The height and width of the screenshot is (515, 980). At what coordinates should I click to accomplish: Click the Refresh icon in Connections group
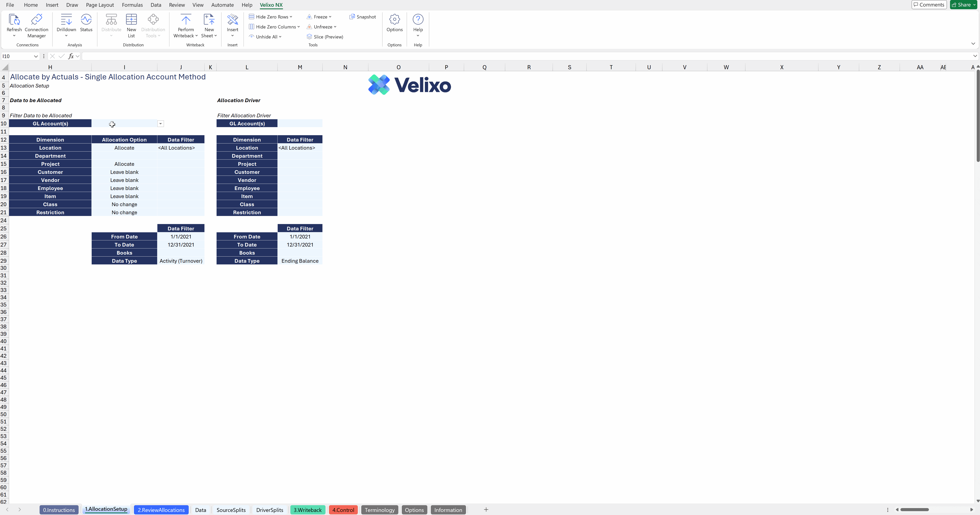click(14, 20)
